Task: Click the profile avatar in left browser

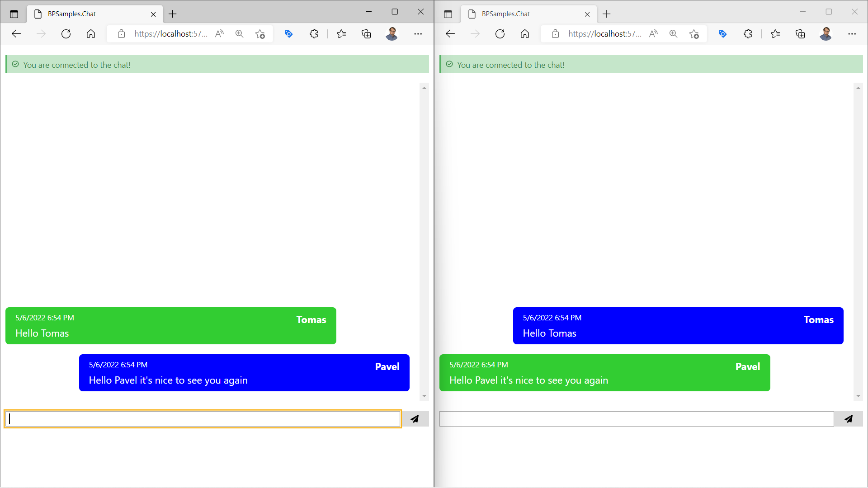Action: tap(392, 34)
